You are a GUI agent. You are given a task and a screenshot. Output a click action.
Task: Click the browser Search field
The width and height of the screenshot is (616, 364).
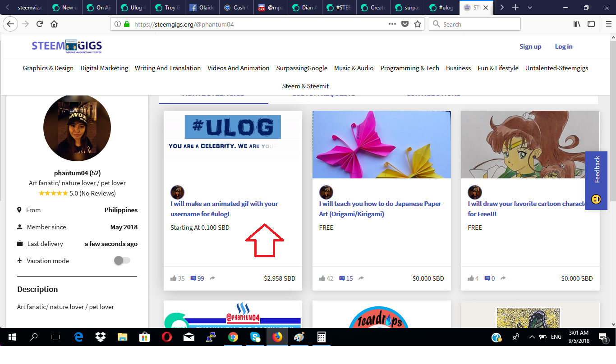pyautogui.click(x=474, y=24)
